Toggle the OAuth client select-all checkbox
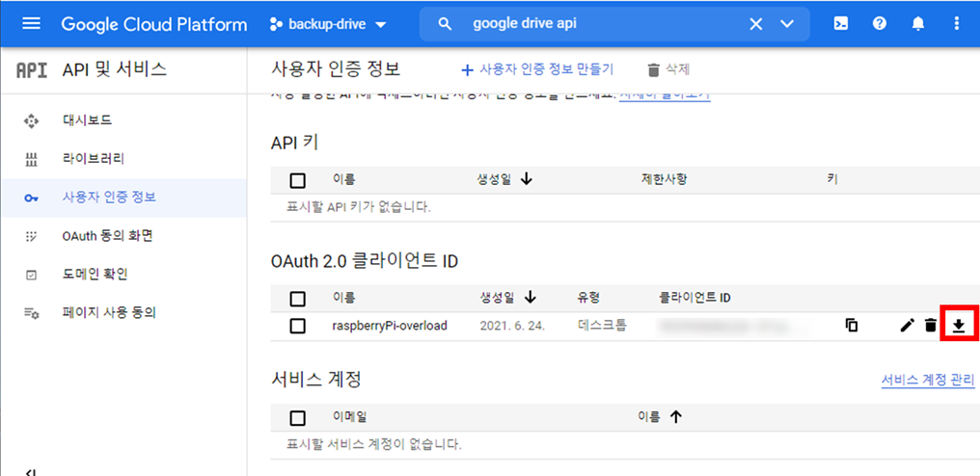980x476 pixels. (298, 299)
